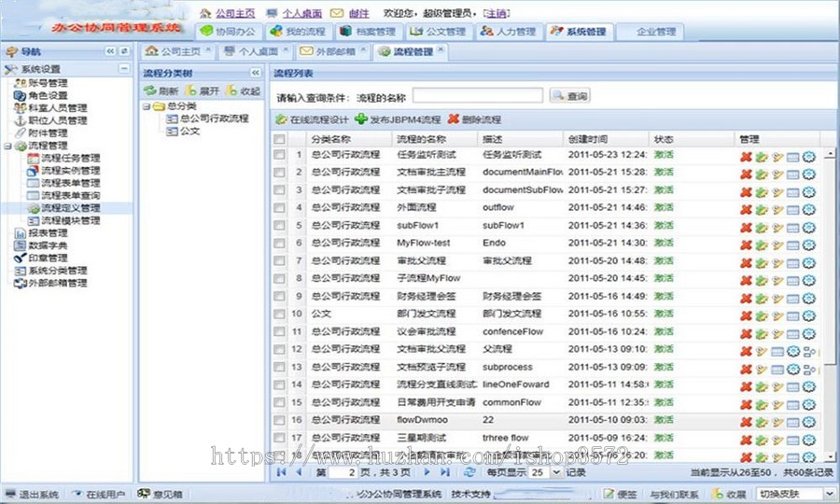Switch to the 我的流程 main tab
The width and height of the screenshot is (840, 504).
299,32
